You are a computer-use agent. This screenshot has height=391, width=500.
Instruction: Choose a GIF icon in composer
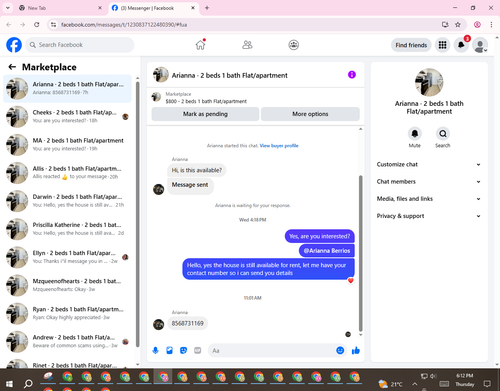click(198, 350)
